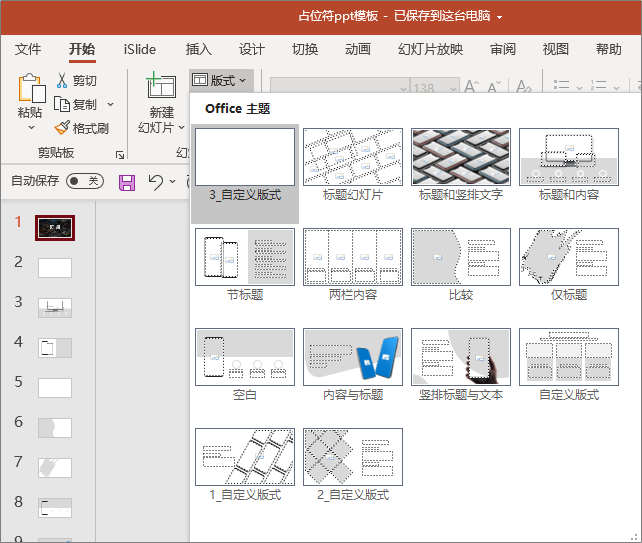Image resolution: width=642 pixels, height=543 pixels.
Task: Click the New Slide icon
Action: tap(161, 85)
